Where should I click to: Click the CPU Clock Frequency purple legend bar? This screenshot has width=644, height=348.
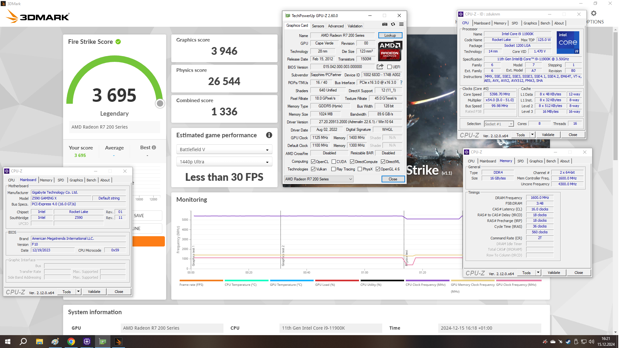(x=427, y=280)
